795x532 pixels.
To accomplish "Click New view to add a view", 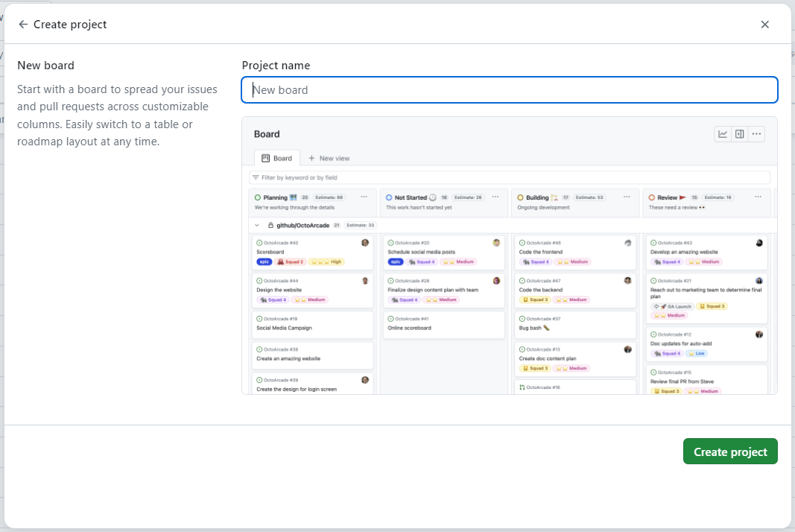I will [x=329, y=157].
